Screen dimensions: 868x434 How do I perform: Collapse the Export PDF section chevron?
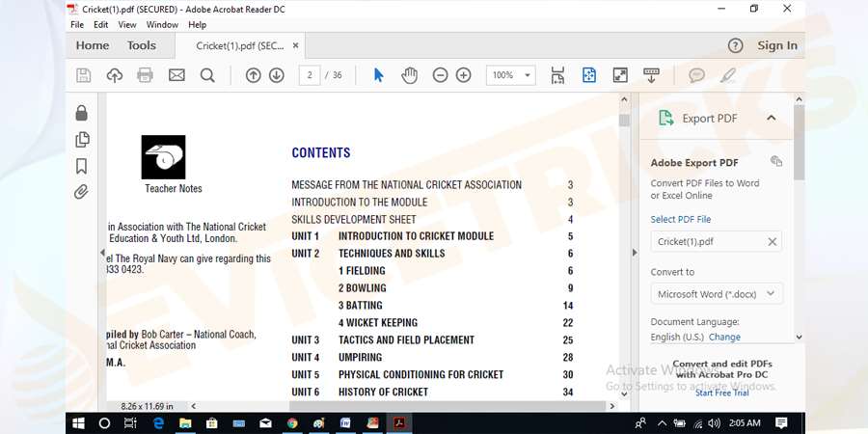click(772, 118)
